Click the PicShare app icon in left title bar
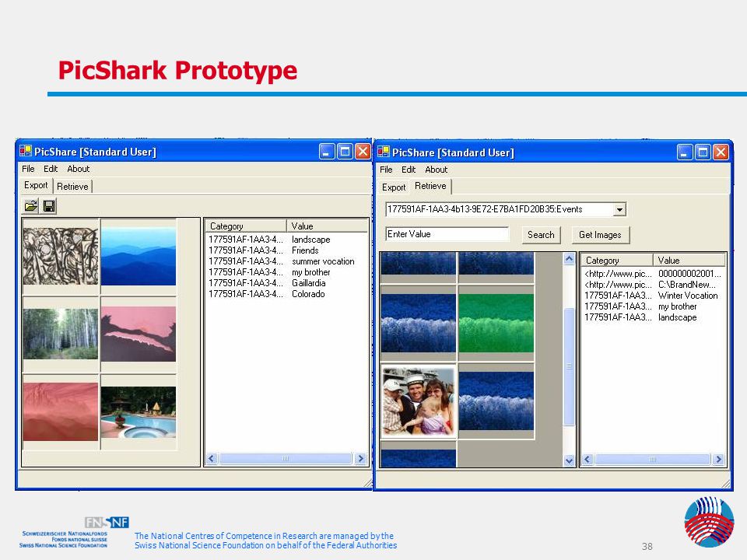 tap(25, 152)
